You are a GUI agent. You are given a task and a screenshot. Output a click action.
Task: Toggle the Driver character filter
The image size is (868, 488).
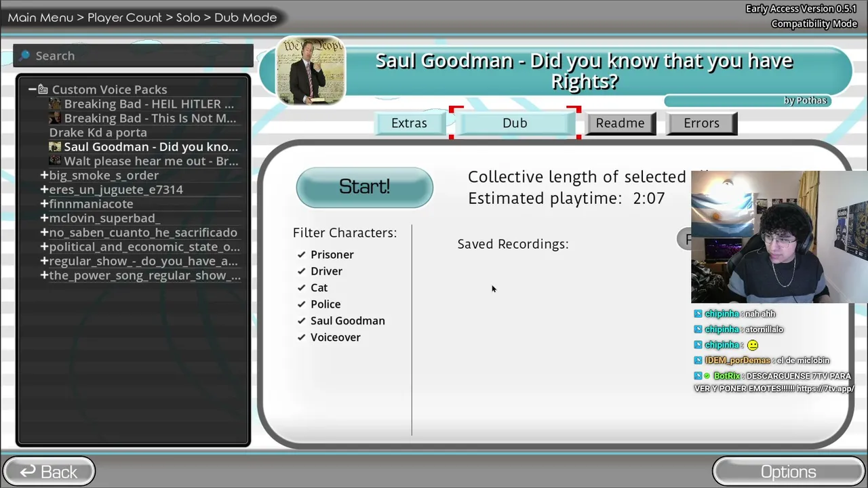(x=301, y=271)
